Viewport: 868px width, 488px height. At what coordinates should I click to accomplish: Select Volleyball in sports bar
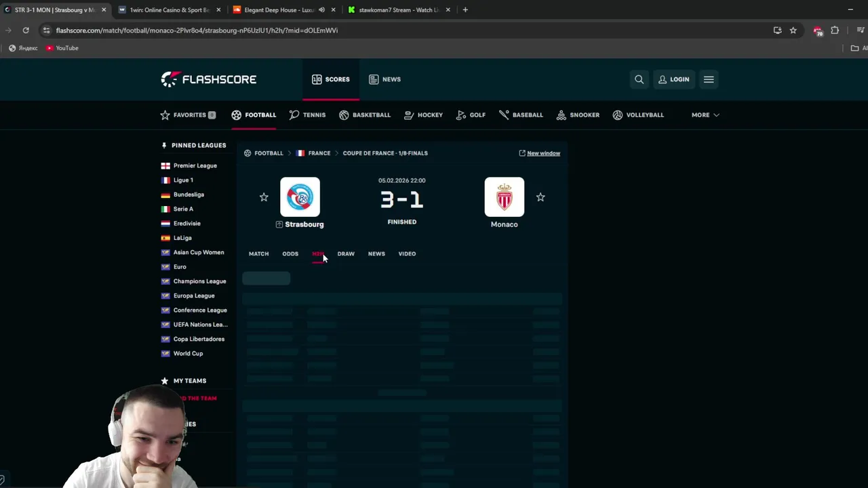(x=638, y=115)
